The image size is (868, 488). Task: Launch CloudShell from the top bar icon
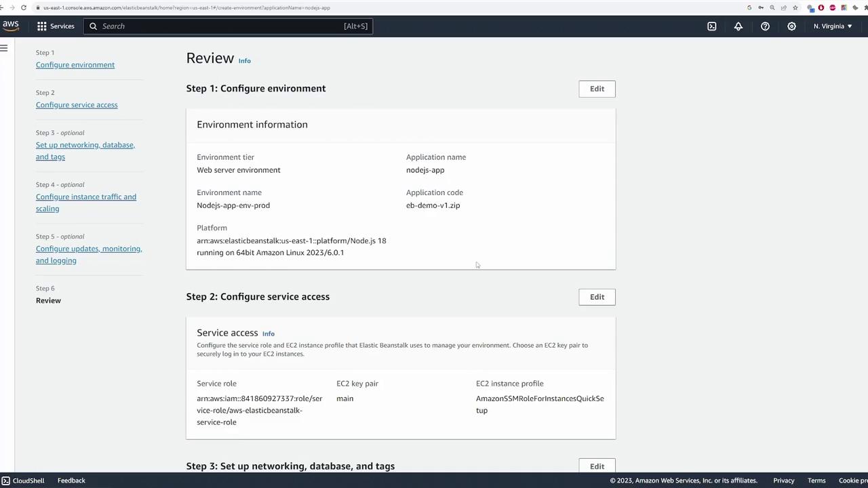point(712,26)
